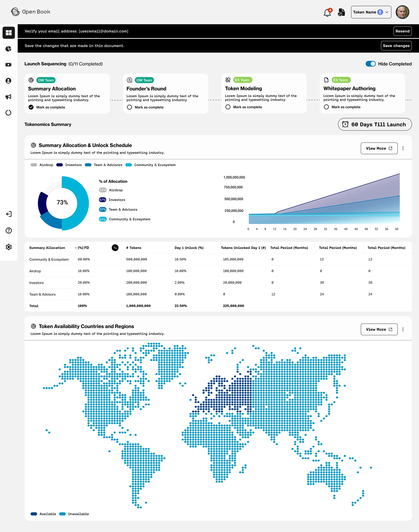Click the Summary Allocation card icon
Viewport: 419px width, 532px height.
click(31, 80)
